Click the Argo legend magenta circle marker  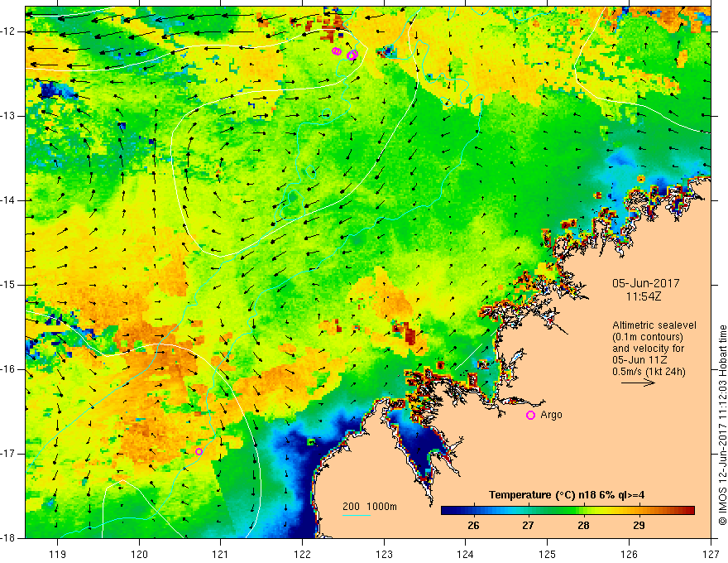coord(530,416)
